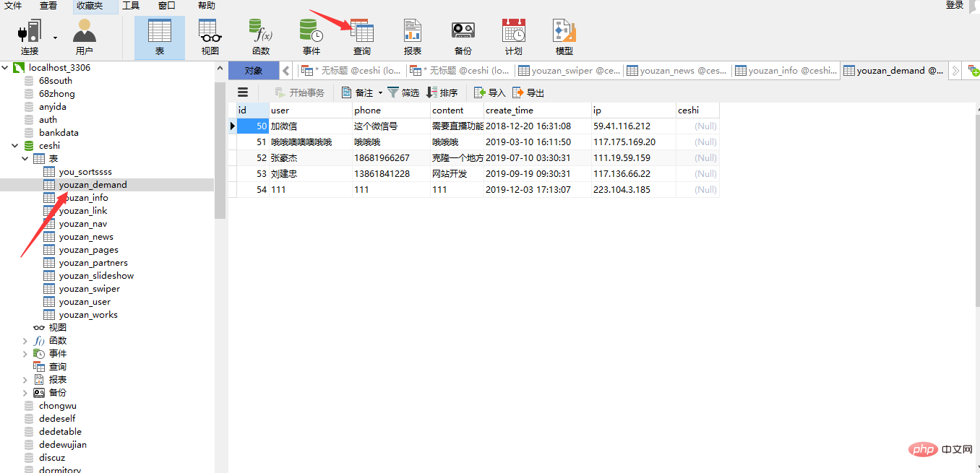Click the 导入 import button
Viewport: 980px width, 473px height.
point(490,92)
